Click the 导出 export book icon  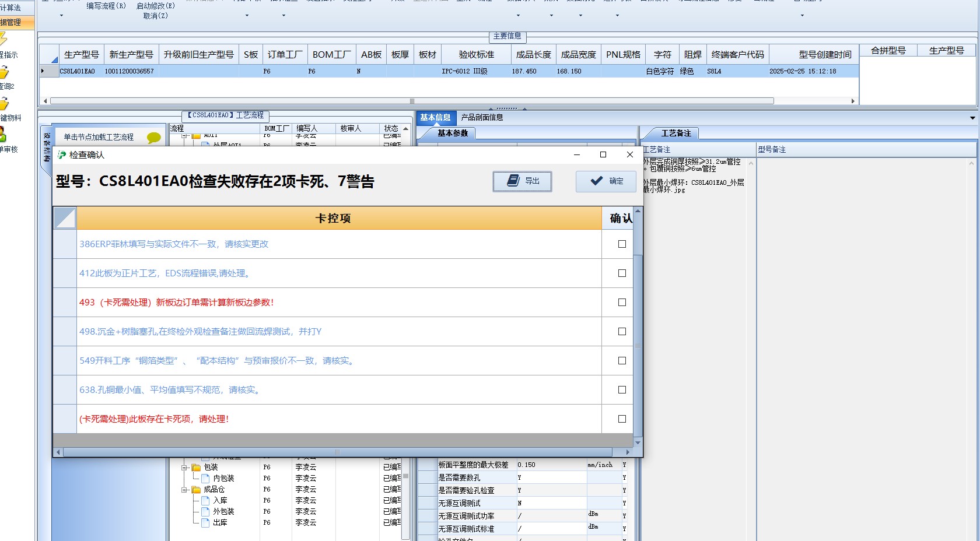pyautogui.click(x=513, y=181)
